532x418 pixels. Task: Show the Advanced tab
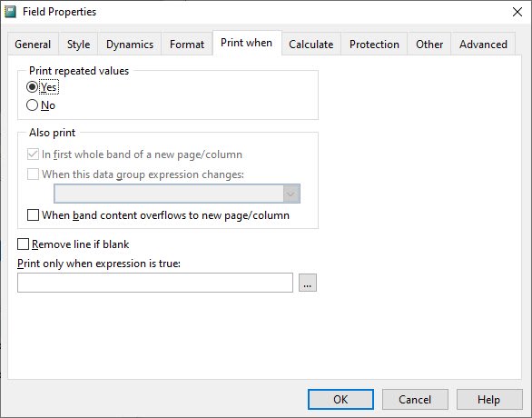coord(483,45)
